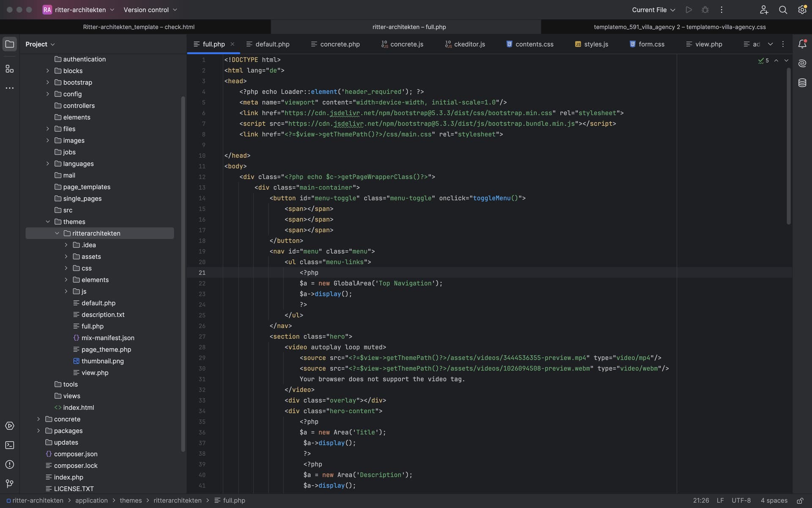This screenshot has width=812, height=508.
Task: Open the Database tool window
Action: [x=802, y=83]
